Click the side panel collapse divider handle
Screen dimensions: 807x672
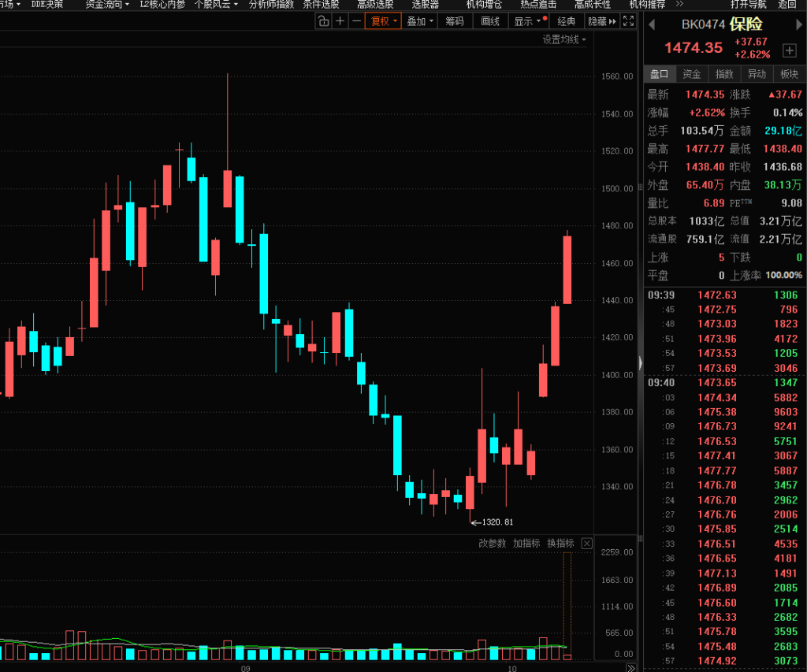[x=641, y=362]
